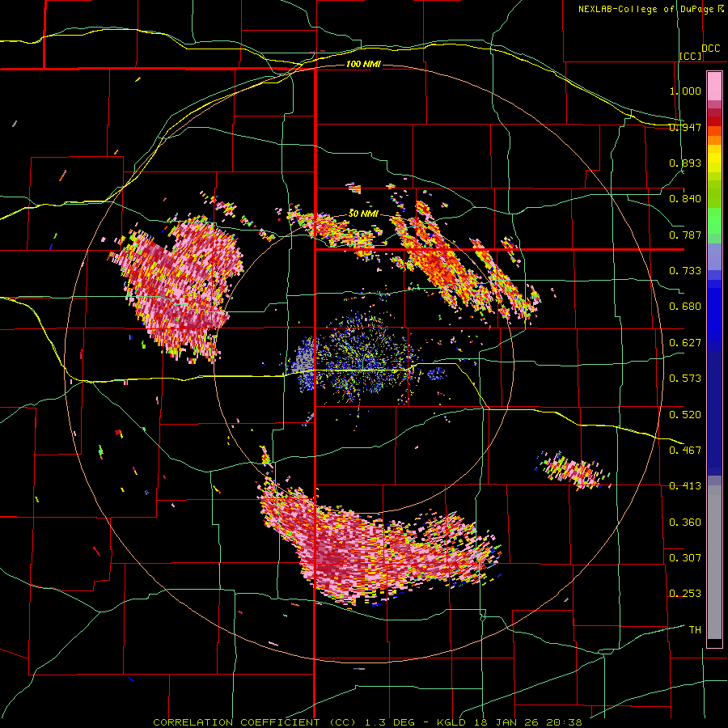Screen dimensions: 728x728
Task: Click the 0.627 scale value
Action: [x=685, y=343]
